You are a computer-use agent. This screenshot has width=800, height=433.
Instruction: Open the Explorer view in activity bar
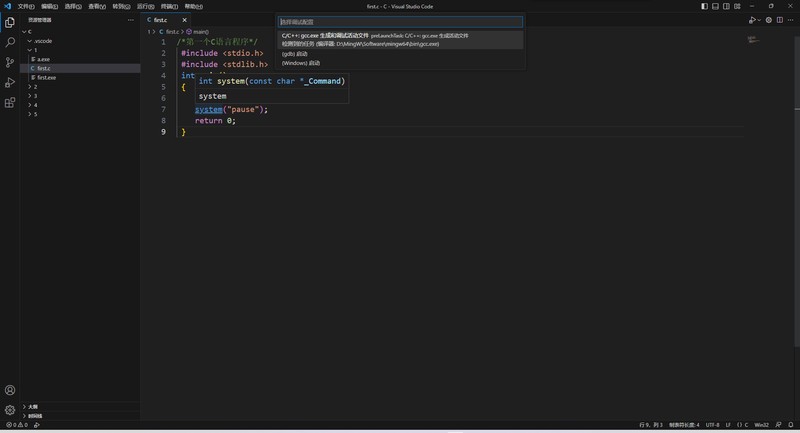pyautogui.click(x=10, y=22)
